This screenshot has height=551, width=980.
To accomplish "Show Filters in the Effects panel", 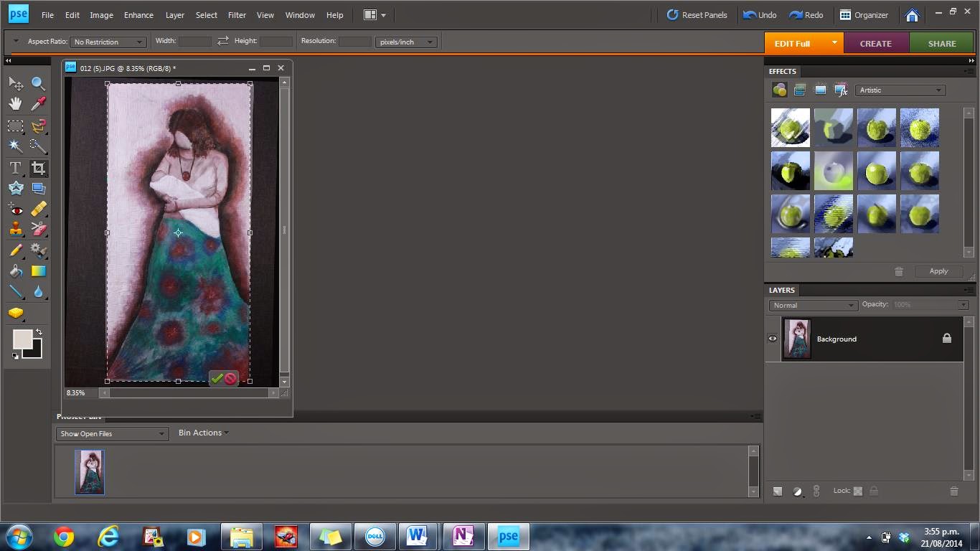I will coord(779,90).
